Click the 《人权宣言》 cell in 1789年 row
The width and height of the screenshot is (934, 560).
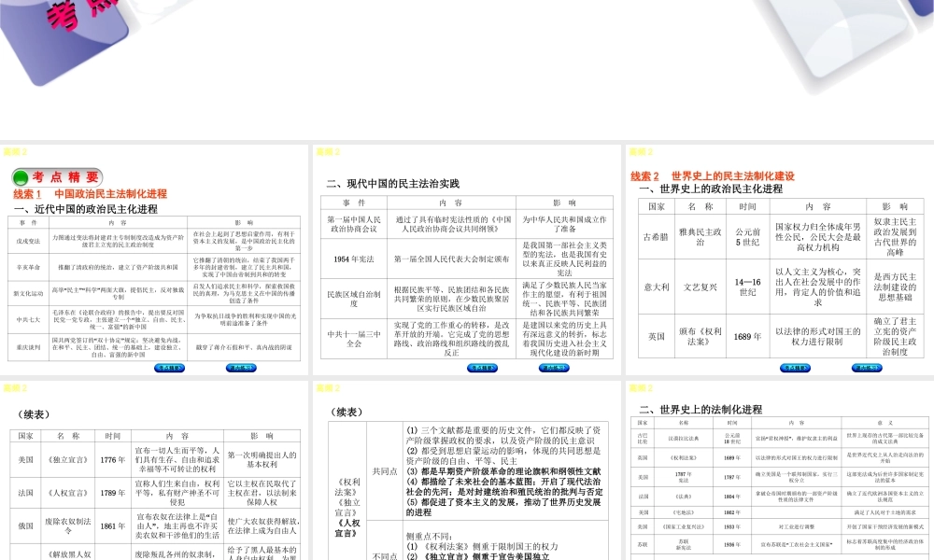tap(68, 493)
